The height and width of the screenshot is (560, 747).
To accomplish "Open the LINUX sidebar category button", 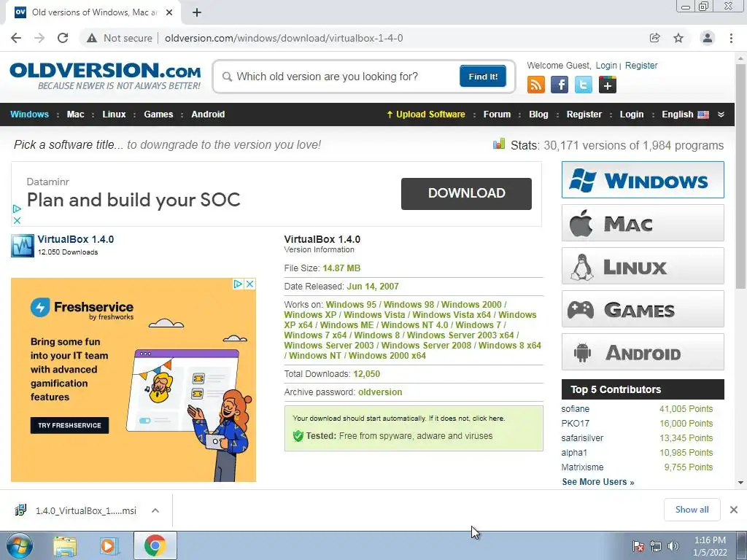I will 643,265.
